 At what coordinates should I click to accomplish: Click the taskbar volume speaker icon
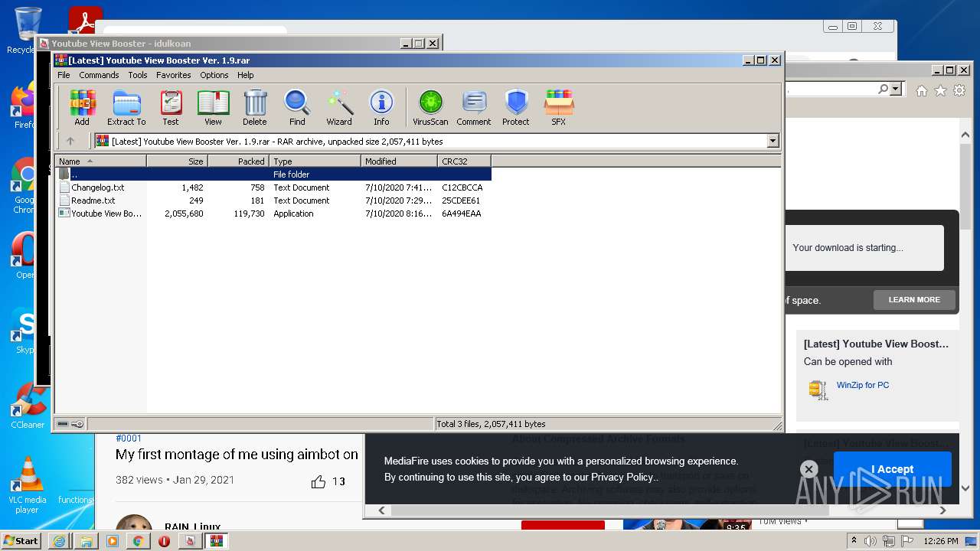(x=871, y=541)
